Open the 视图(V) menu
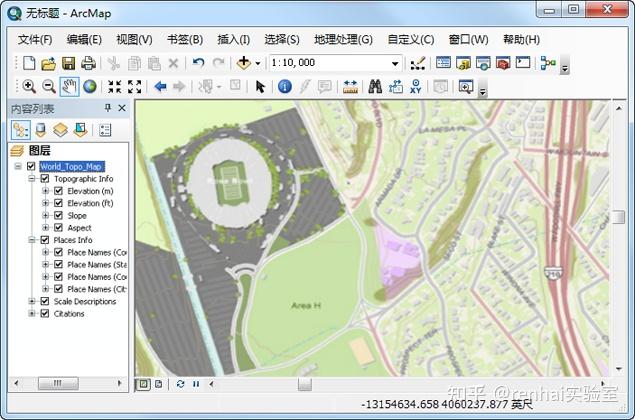635x420 pixels. (134, 40)
